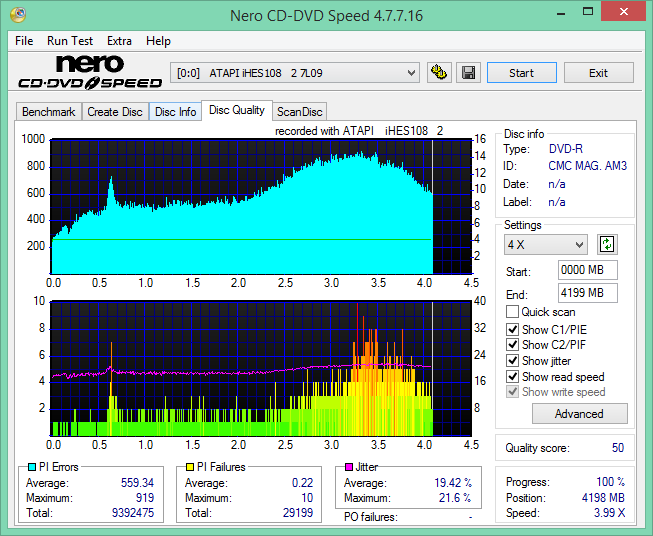Image resolution: width=653 pixels, height=536 pixels.
Task: Toggle the Quick scan checkbox
Action: click(512, 312)
